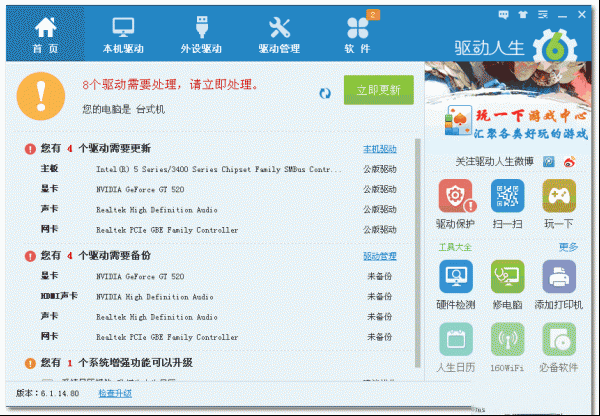The image size is (600, 416).
Task: Click the 检查升级 link
Action: 115,393
